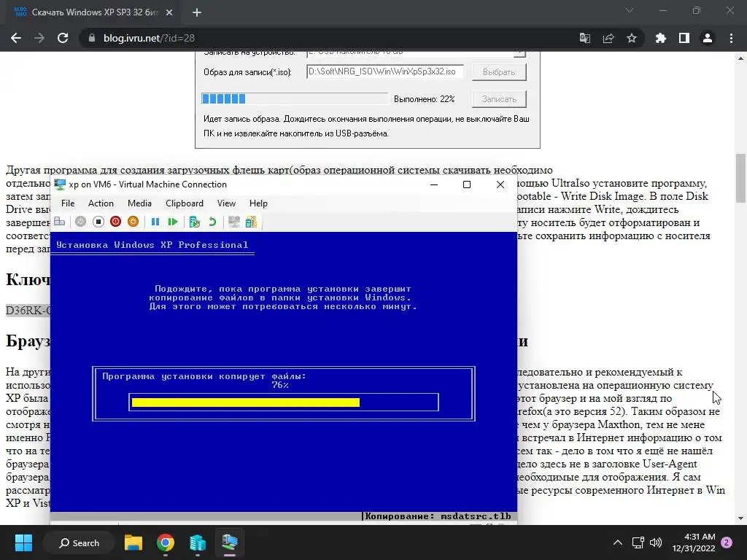Shut down the VM with the red power icon
The image size is (747, 560).
(x=115, y=222)
